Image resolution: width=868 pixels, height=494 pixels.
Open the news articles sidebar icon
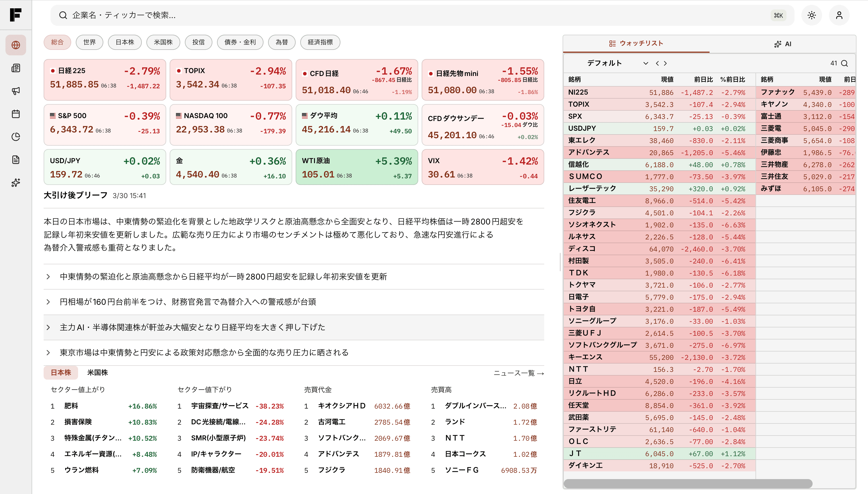pos(15,68)
